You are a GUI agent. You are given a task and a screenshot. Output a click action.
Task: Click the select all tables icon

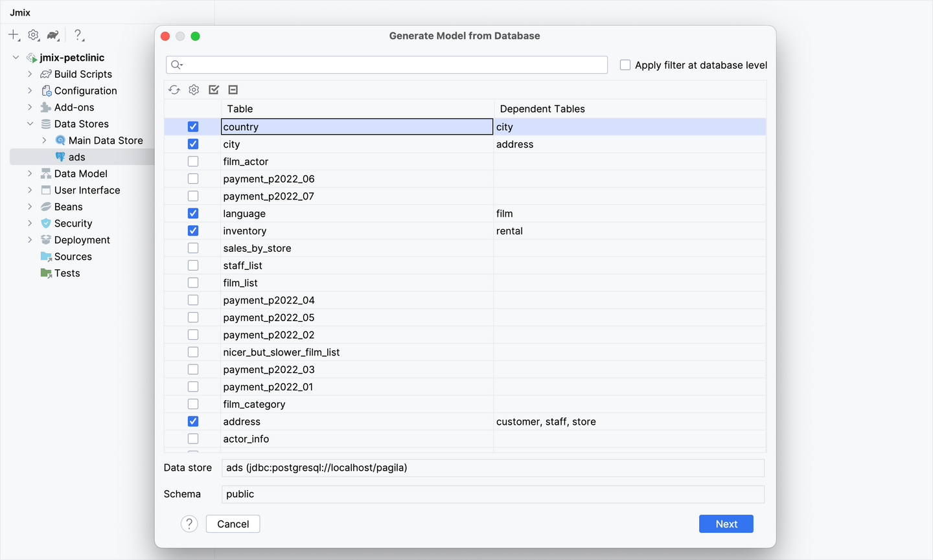214,90
